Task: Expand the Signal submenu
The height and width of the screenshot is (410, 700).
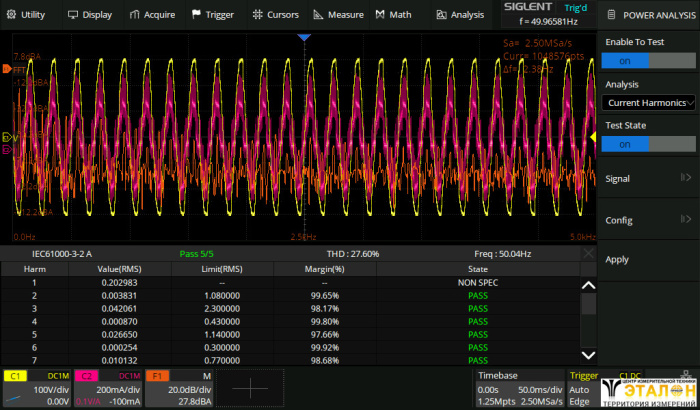Action: tap(646, 178)
